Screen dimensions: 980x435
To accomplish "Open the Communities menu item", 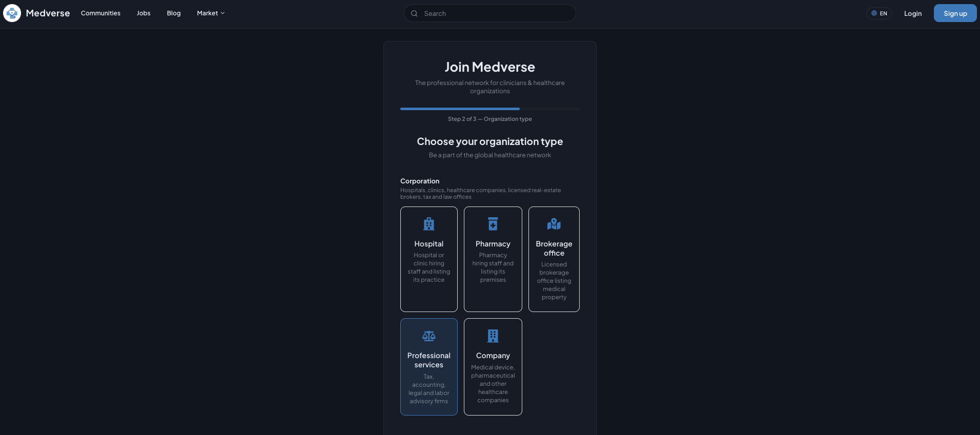I will point(100,13).
